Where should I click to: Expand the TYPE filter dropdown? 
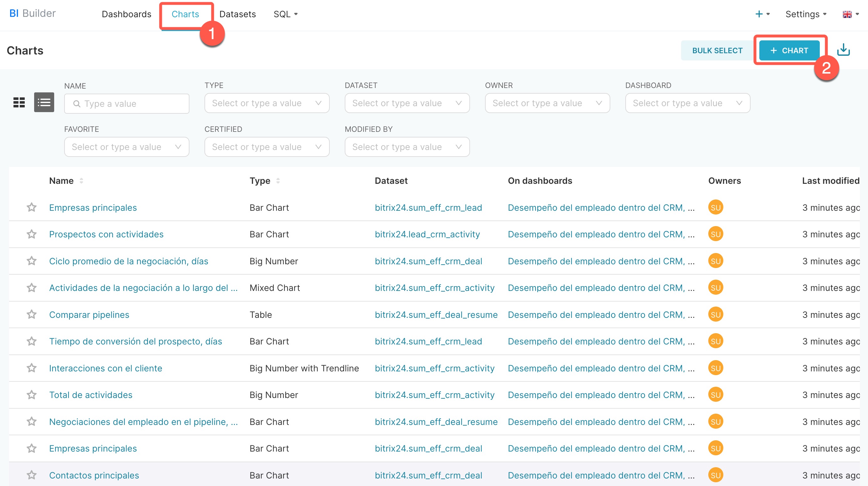(x=266, y=103)
